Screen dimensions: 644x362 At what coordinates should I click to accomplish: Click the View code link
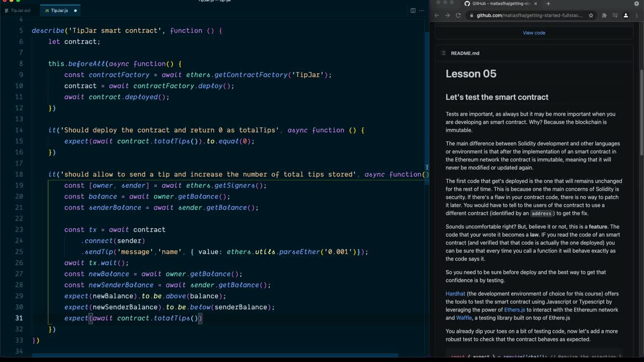point(534,33)
